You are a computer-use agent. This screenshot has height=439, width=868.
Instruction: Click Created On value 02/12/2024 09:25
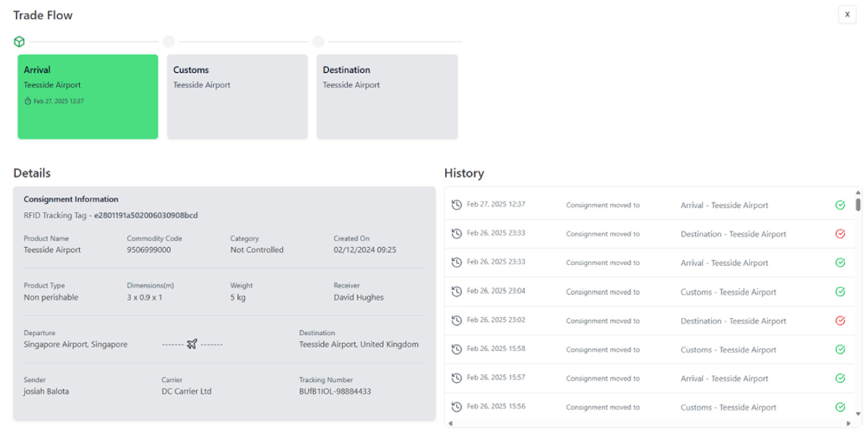(x=365, y=250)
